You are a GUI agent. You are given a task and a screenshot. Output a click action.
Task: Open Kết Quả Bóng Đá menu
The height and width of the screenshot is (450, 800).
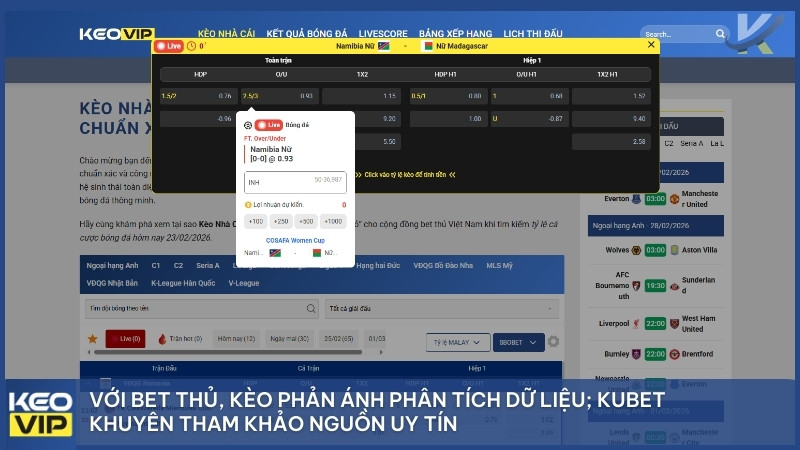[x=307, y=34]
